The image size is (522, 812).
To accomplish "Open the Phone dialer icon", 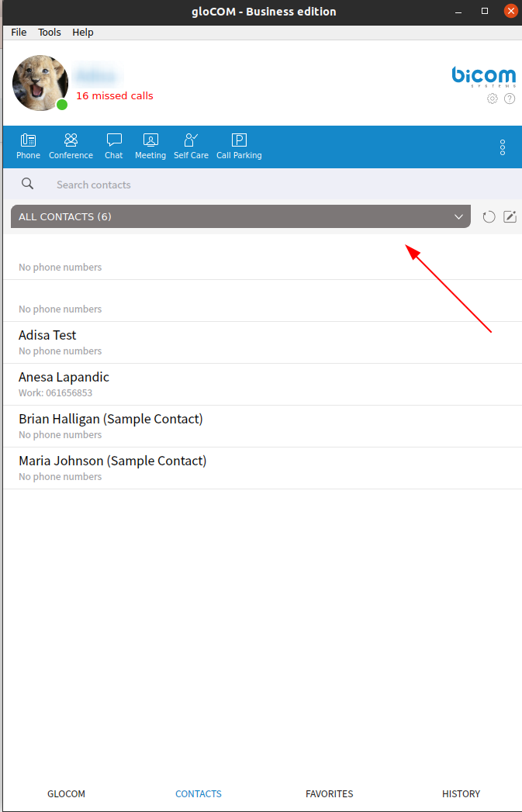I will (x=28, y=147).
